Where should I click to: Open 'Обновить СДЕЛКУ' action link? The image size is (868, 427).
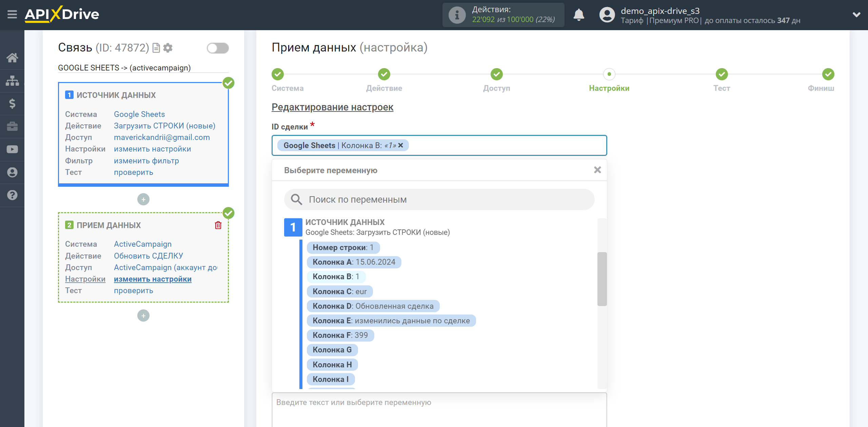tap(149, 256)
